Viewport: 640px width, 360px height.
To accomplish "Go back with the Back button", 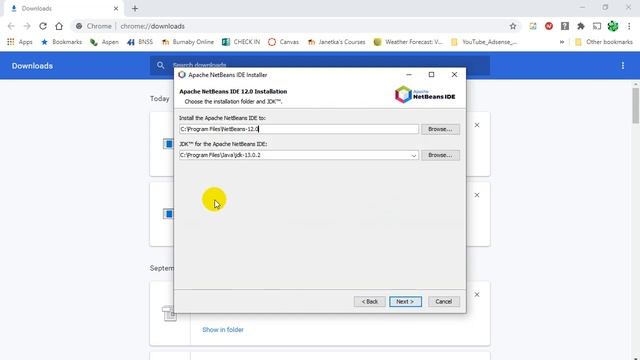I will [369, 302].
